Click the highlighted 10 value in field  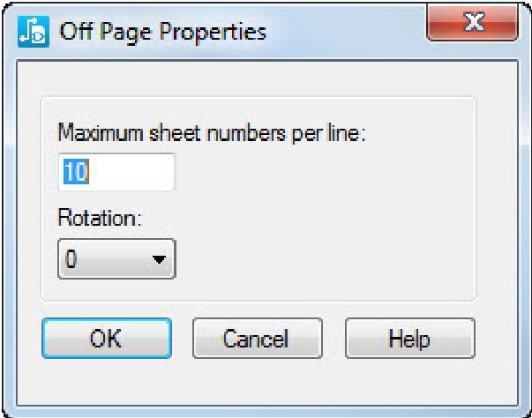click(x=74, y=173)
